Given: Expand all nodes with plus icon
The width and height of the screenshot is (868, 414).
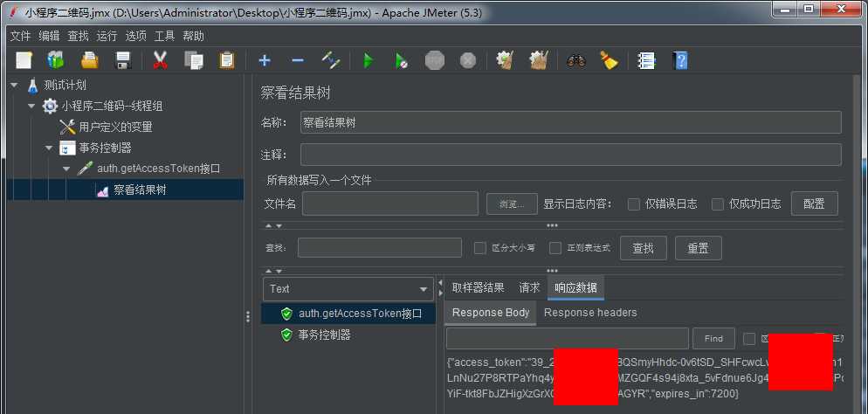Looking at the screenshot, I should tap(265, 59).
